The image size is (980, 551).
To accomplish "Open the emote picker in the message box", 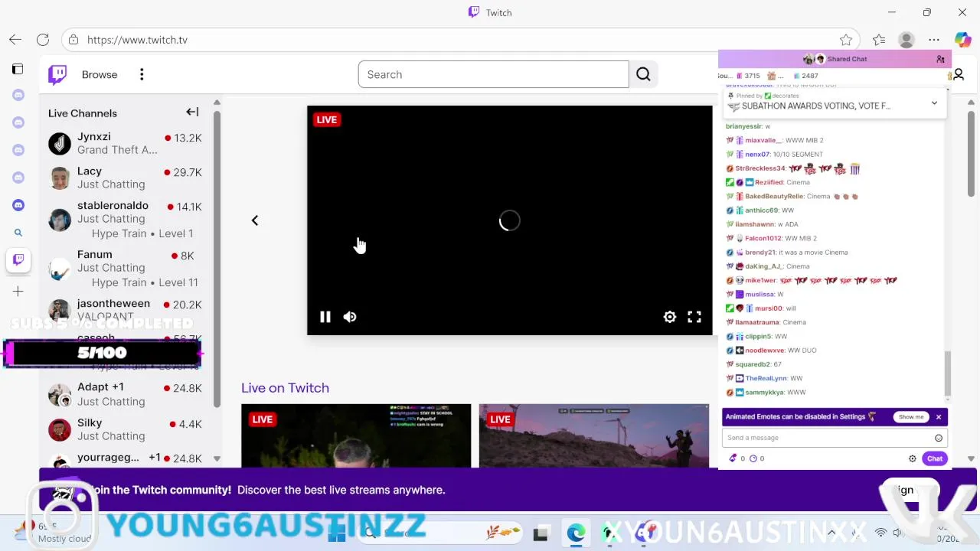I will pos(939,438).
